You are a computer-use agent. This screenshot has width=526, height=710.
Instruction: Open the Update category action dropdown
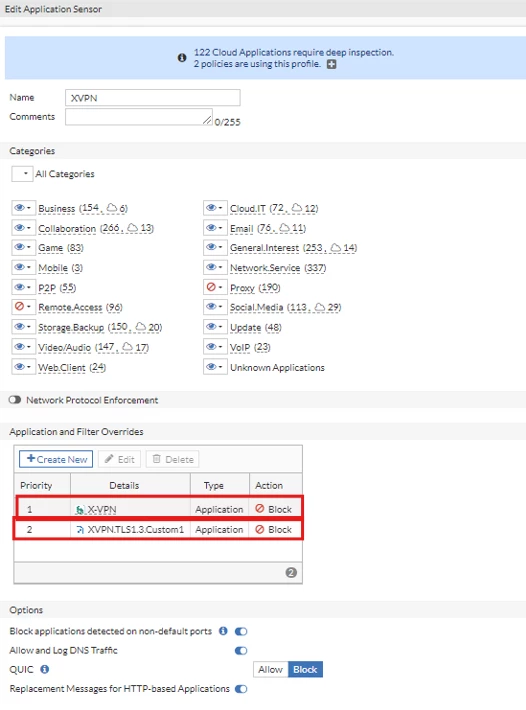point(215,327)
